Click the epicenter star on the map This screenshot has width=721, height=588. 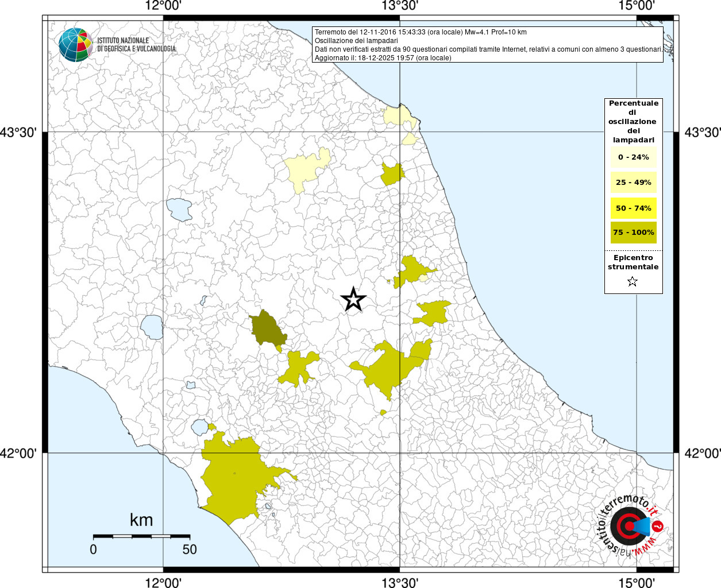[353, 299]
